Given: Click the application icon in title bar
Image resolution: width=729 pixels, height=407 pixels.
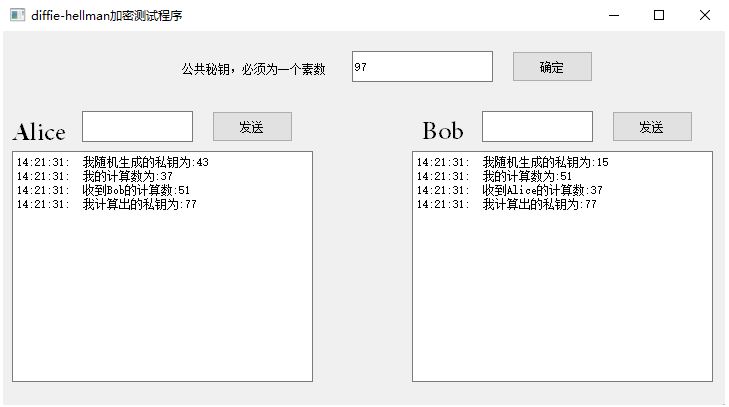Looking at the screenshot, I should 17,15.
